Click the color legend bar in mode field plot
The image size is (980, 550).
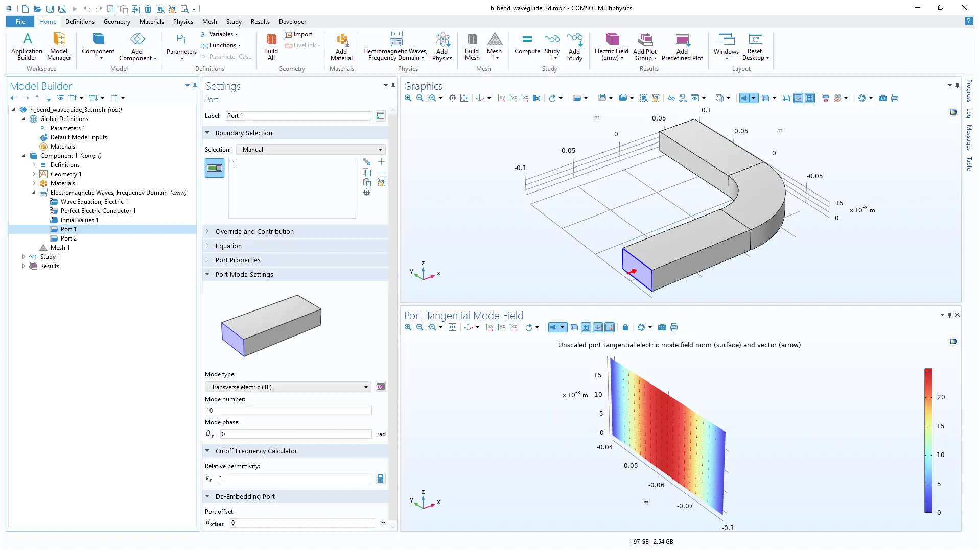(928, 440)
